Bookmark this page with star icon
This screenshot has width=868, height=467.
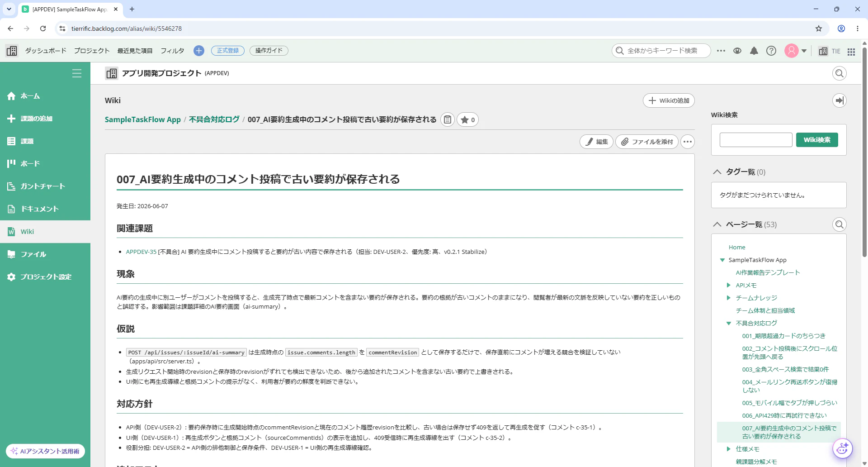(x=819, y=29)
